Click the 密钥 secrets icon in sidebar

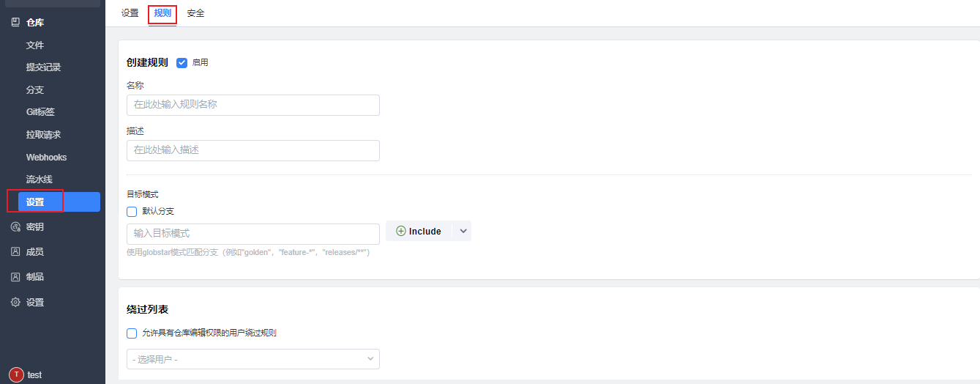(15, 227)
